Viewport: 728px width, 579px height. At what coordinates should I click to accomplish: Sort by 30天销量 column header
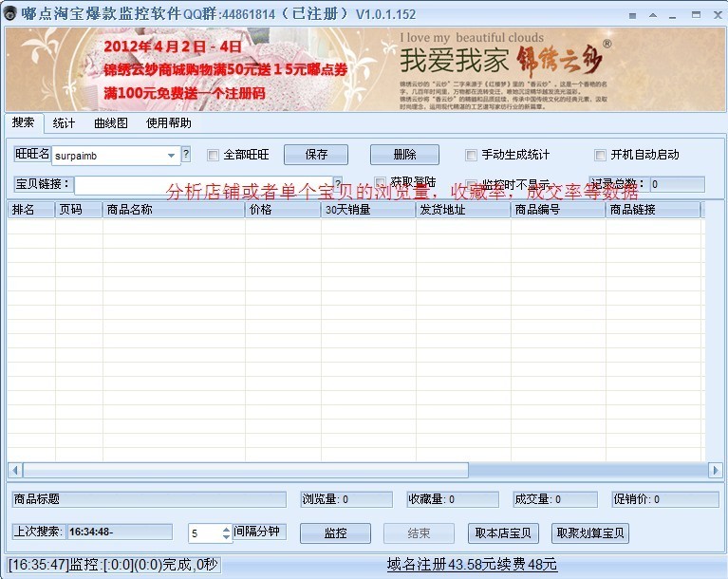point(368,210)
